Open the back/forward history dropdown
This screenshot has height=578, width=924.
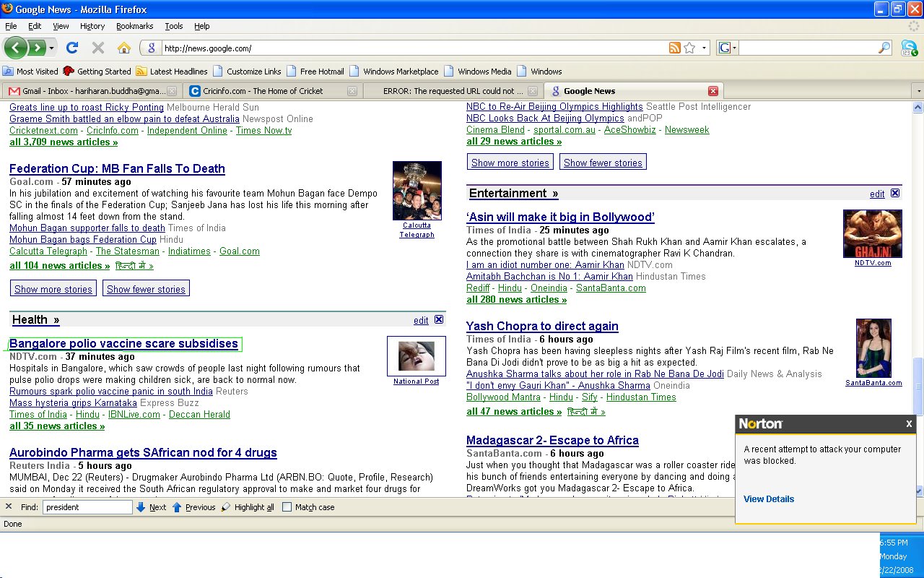click(51, 48)
